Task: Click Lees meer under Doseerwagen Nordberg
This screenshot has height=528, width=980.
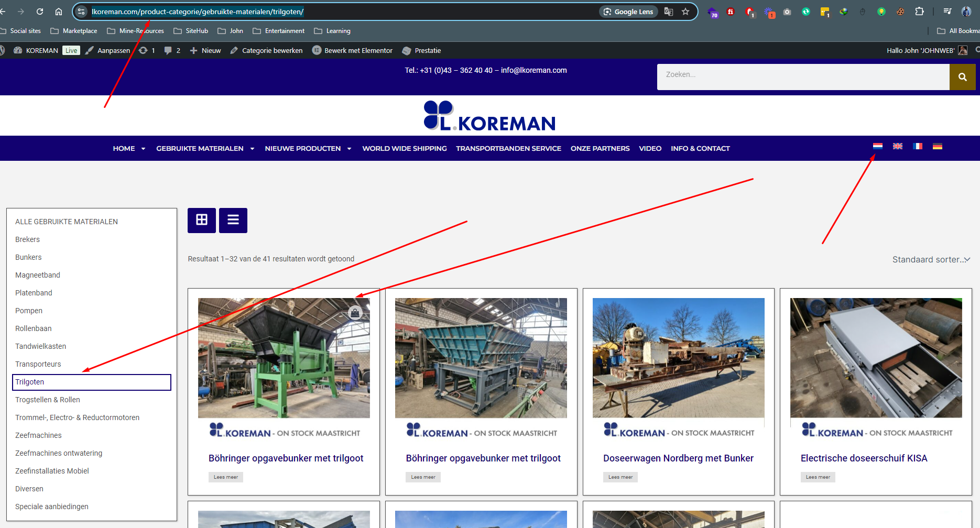Action: (x=620, y=477)
